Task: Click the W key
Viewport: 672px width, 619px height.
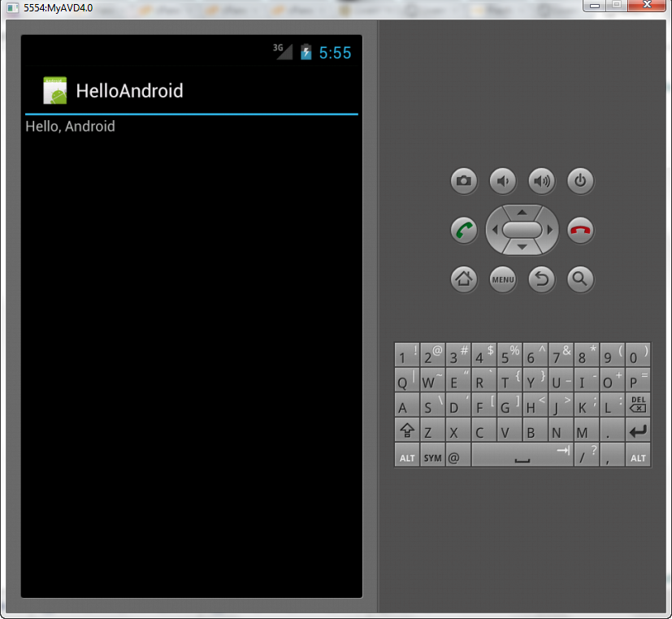Action: [432, 379]
